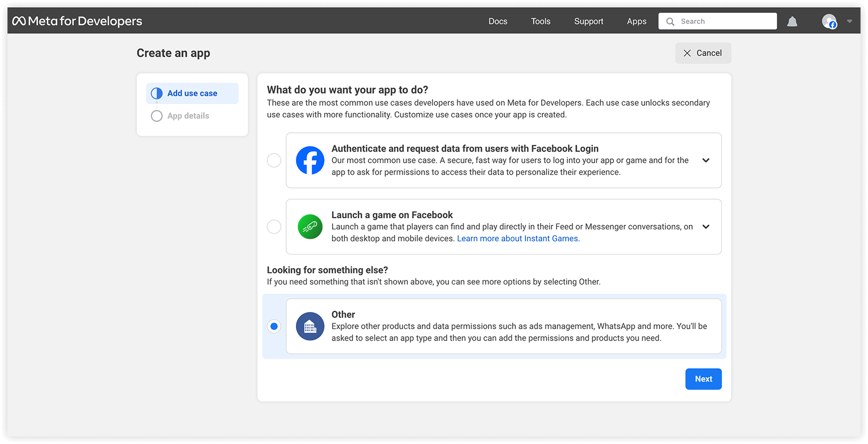Select the Facebook Login radio button
The width and height of the screenshot is (868, 444).
274,160
